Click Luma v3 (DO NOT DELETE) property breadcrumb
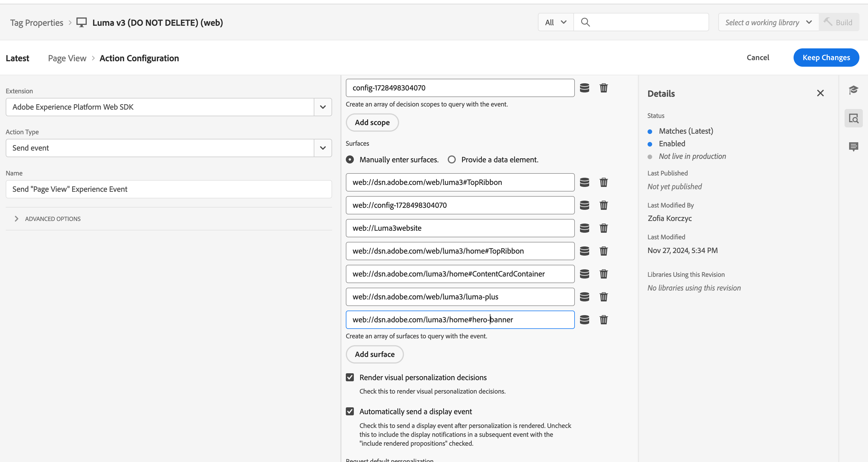Image resolution: width=868 pixels, height=462 pixels. (x=157, y=23)
